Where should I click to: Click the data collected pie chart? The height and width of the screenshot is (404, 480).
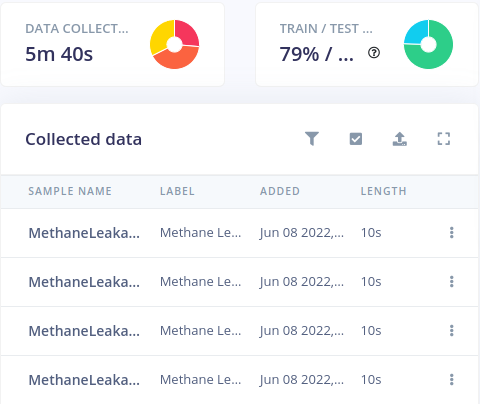[x=174, y=44]
